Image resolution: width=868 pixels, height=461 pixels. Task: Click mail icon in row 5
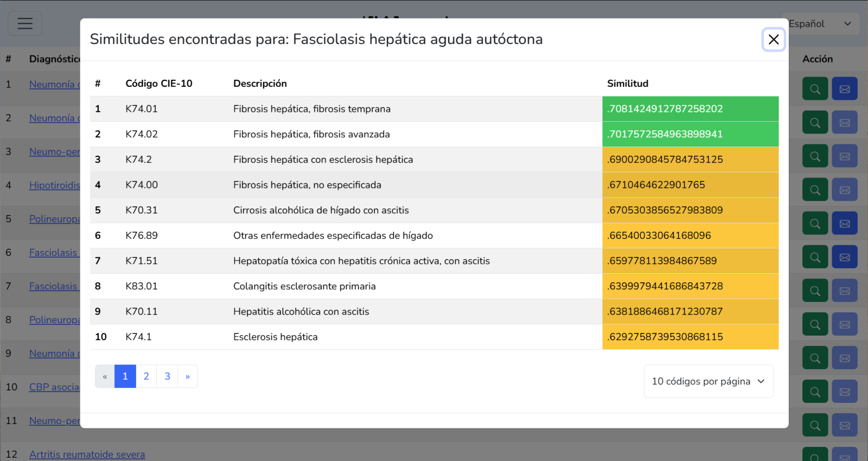845,224
